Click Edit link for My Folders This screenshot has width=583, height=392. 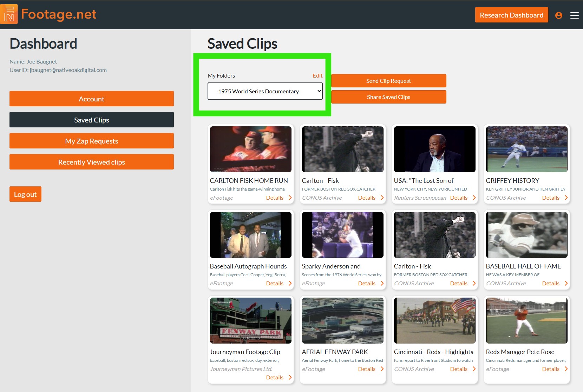coord(317,75)
